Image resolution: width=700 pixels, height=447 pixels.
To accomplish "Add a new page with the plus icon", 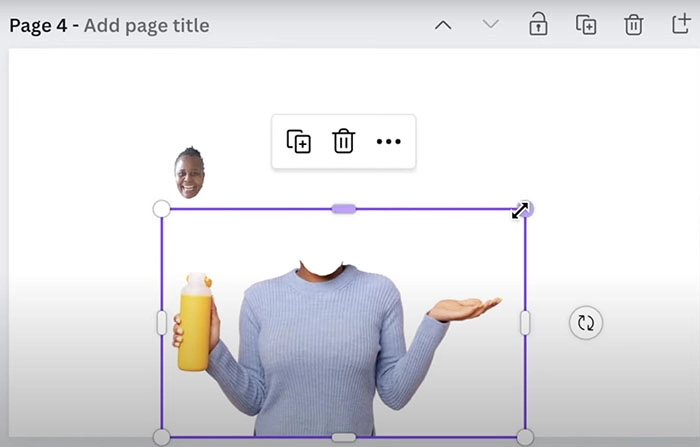I will click(x=681, y=25).
